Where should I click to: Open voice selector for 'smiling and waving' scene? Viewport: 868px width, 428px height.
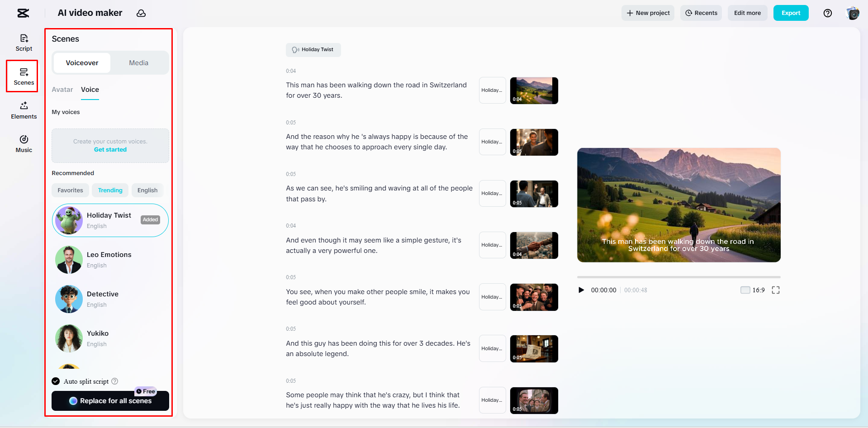pyautogui.click(x=492, y=194)
